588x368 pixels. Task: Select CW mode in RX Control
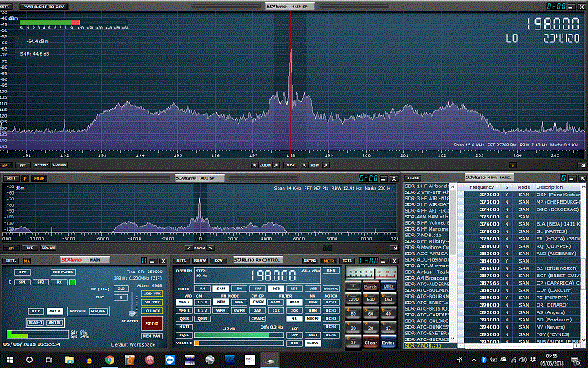tap(257, 289)
